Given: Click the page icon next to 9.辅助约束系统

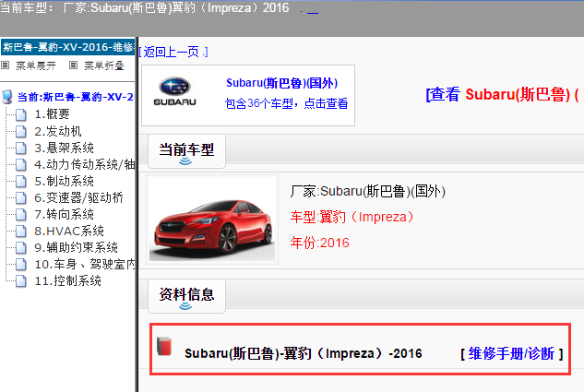Looking at the screenshot, I should tap(21, 247).
